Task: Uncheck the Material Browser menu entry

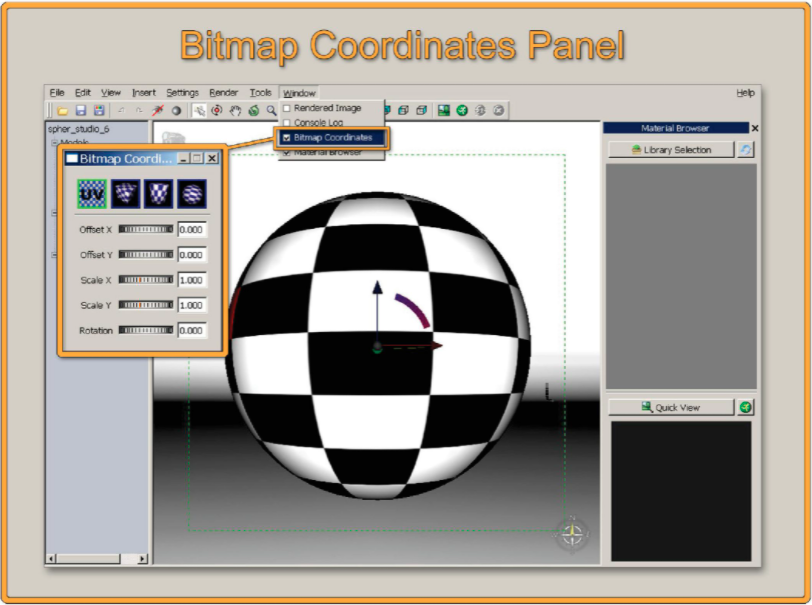Action: point(332,152)
